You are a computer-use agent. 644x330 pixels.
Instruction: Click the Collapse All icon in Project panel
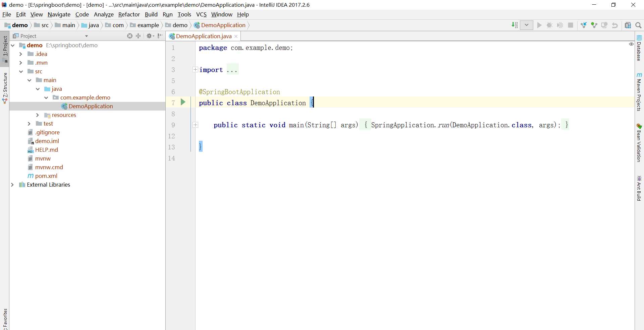click(x=138, y=36)
